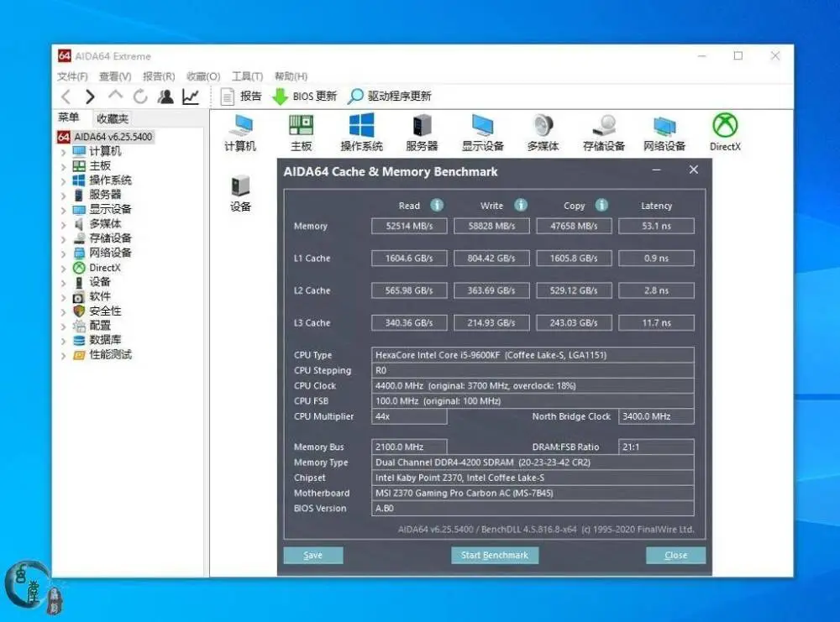The height and width of the screenshot is (622, 840).
Task: Open the 操作系统 Windows icon
Action: pos(361,126)
